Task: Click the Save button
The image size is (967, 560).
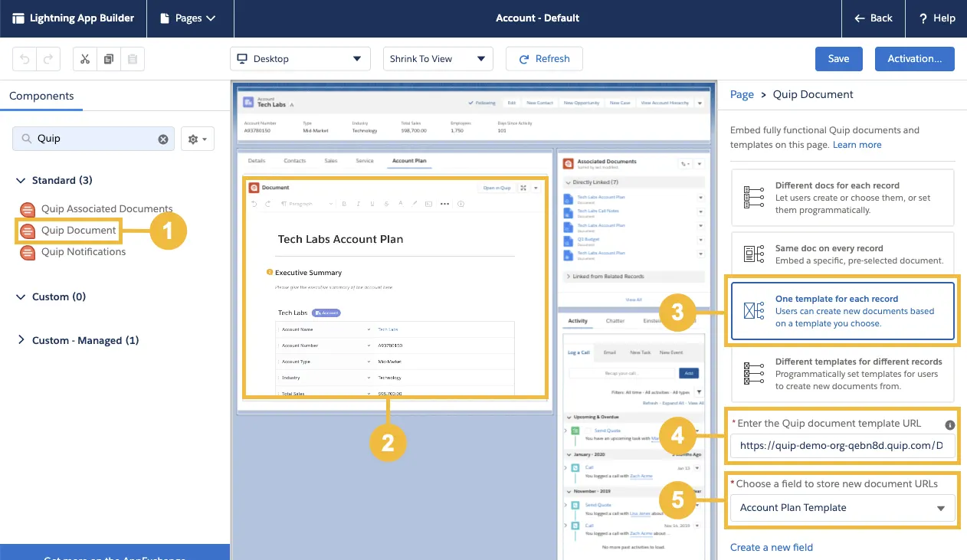Action: (838, 58)
